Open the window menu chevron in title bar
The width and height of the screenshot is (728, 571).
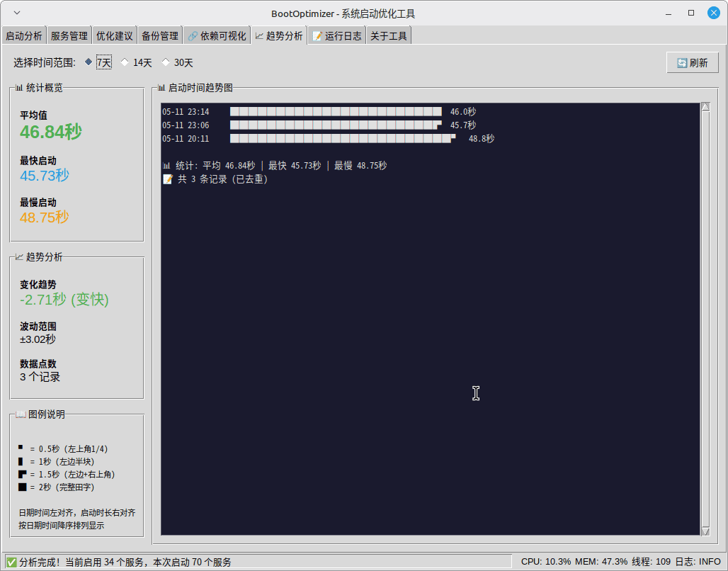pyautogui.click(x=17, y=13)
